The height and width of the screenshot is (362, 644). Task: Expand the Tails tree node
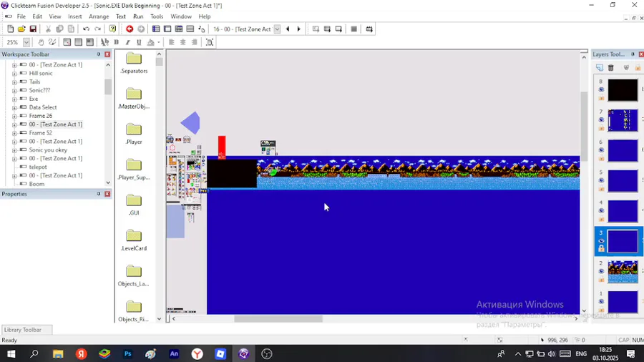pos(14,82)
